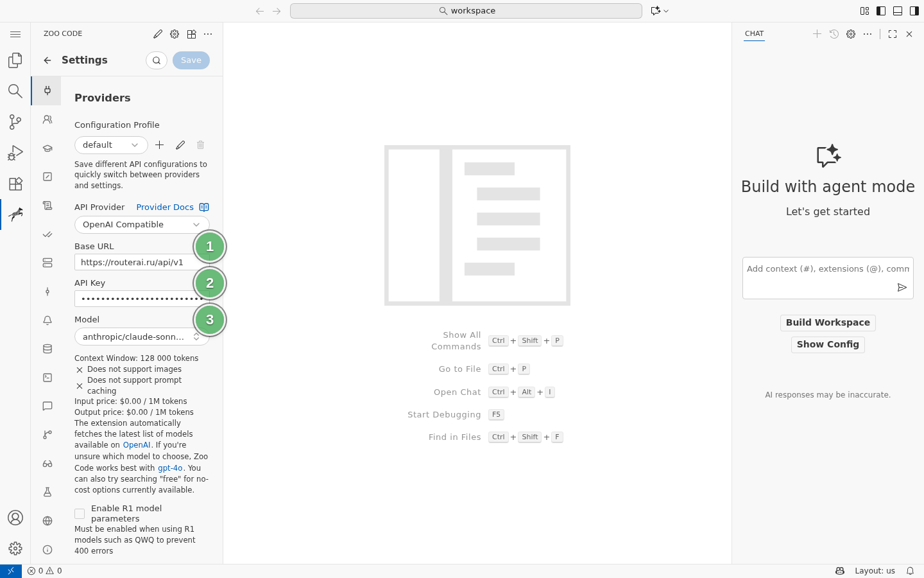Open Chat panel more actions menu
Image resolution: width=924 pixels, height=578 pixels.
point(868,34)
